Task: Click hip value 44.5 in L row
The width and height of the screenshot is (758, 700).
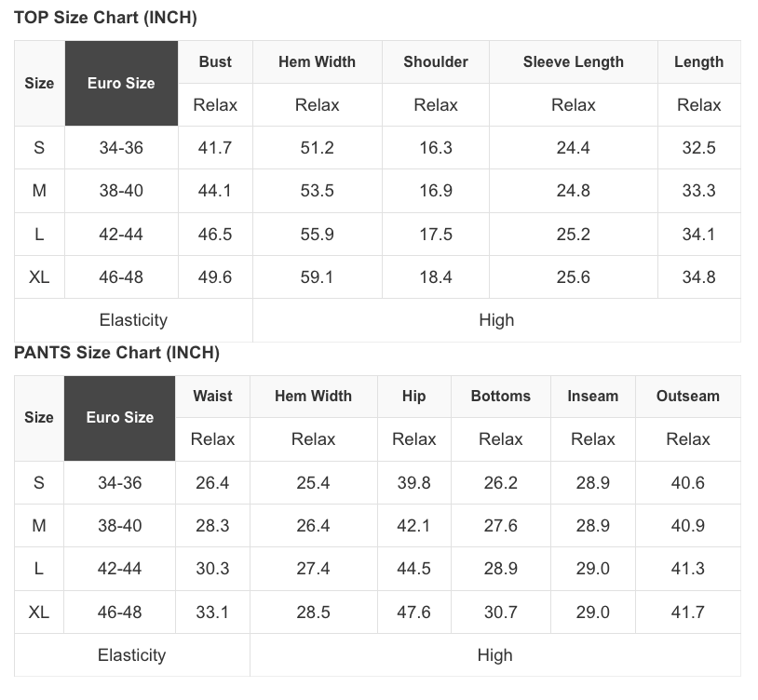Action: pyautogui.click(x=414, y=569)
